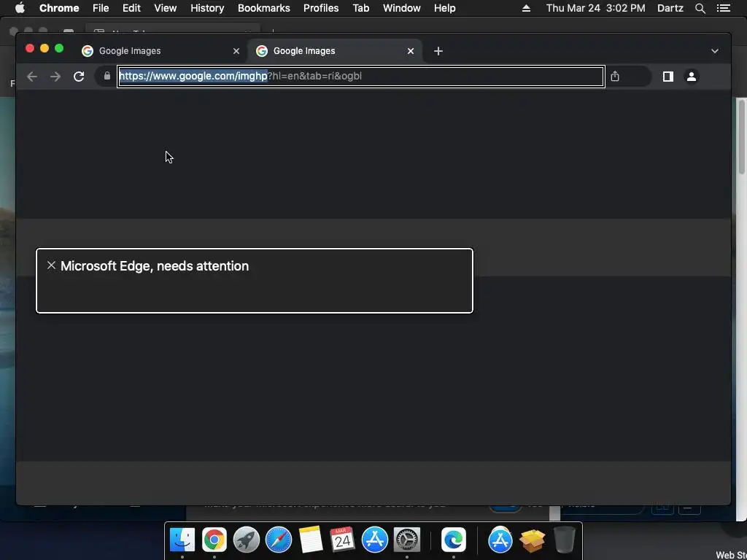Image resolution: width=747 pixels, height=560 pixels.
Task: Open the App Store icon right of Dock divider
Action: [x=500, y=540]
